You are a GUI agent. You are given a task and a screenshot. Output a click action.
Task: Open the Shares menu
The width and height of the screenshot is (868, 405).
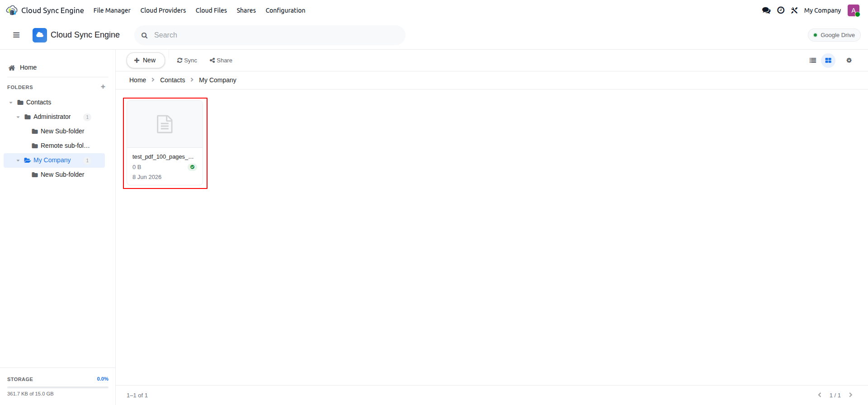tap(246, 10)
